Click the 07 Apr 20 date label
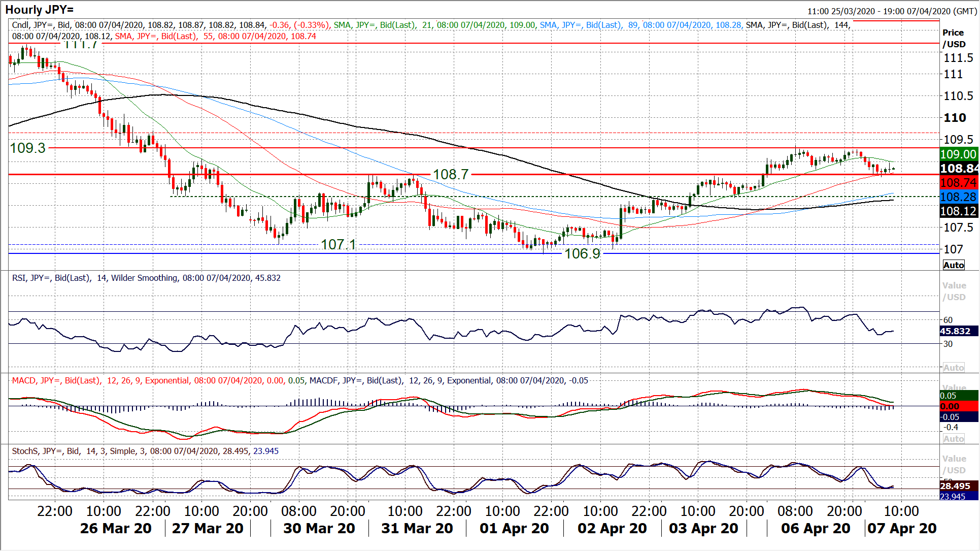The image size is (980, 551). point(902,529)
